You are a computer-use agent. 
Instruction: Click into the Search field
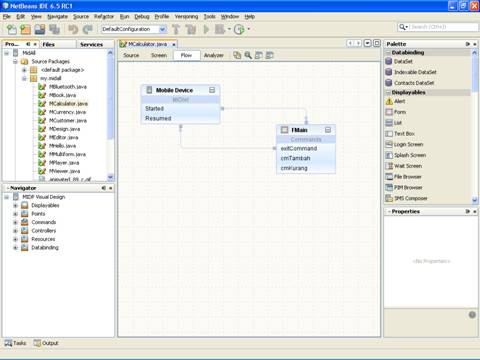443,27
